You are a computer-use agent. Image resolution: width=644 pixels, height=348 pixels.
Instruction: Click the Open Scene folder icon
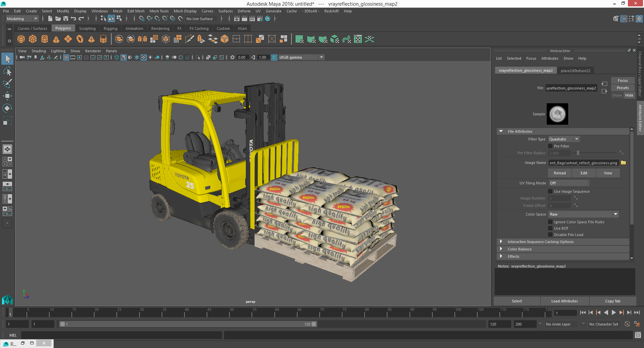[58, 19]
